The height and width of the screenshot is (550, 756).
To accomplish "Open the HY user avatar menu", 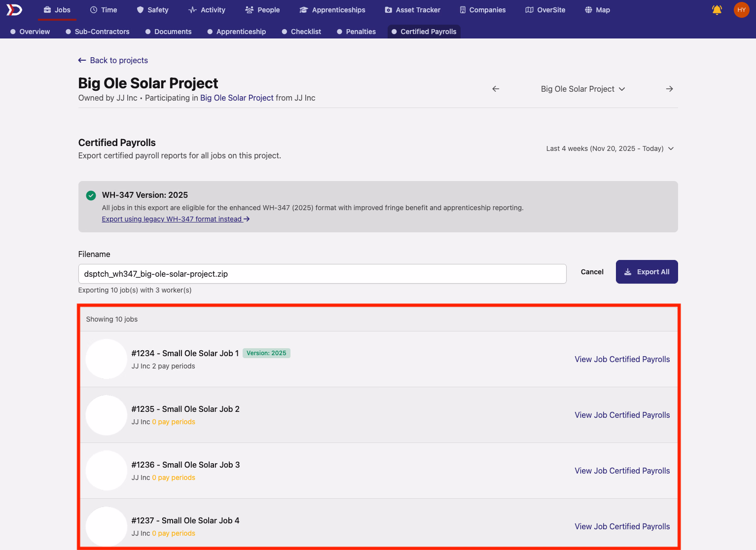I will click(x=741, y=10).
